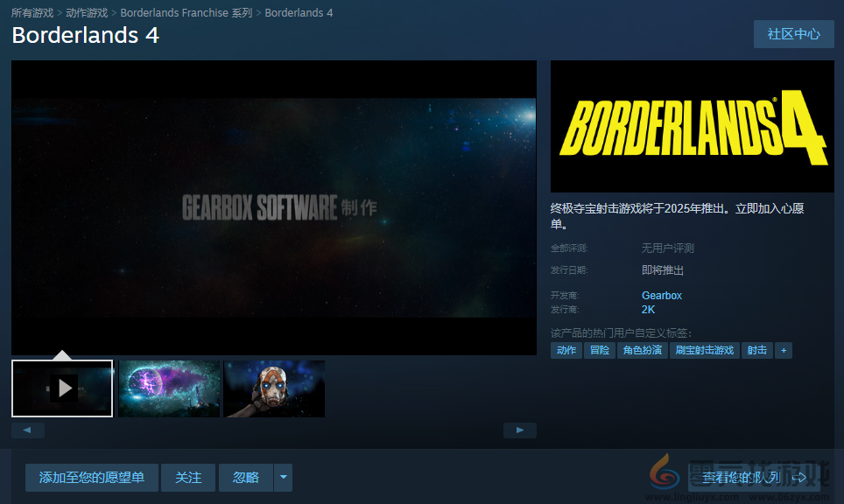This screenshot has height=504, width=844.
Task: Play the trailer video thumbnail
Action: tap(62, 388)
